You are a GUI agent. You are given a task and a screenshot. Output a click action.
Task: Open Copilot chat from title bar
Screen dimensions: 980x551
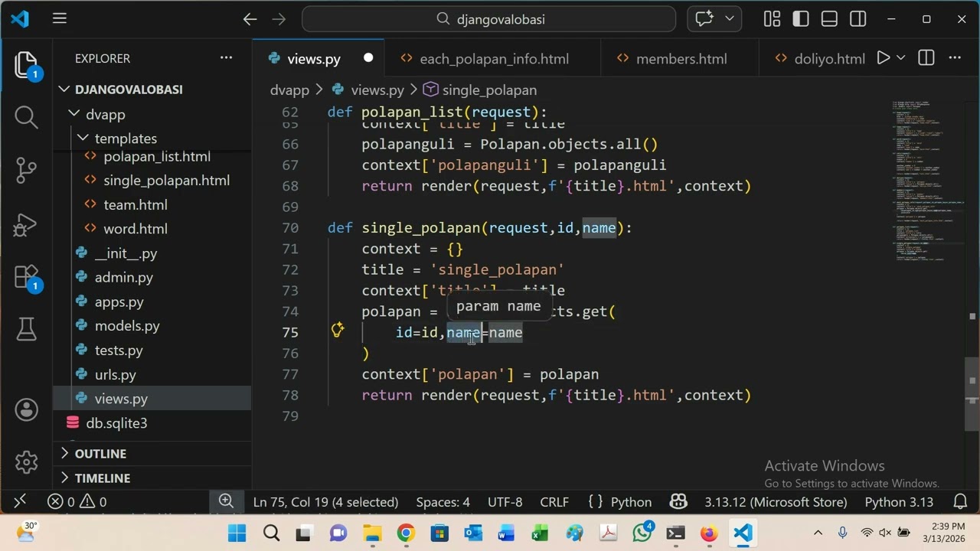coord(704,19)
